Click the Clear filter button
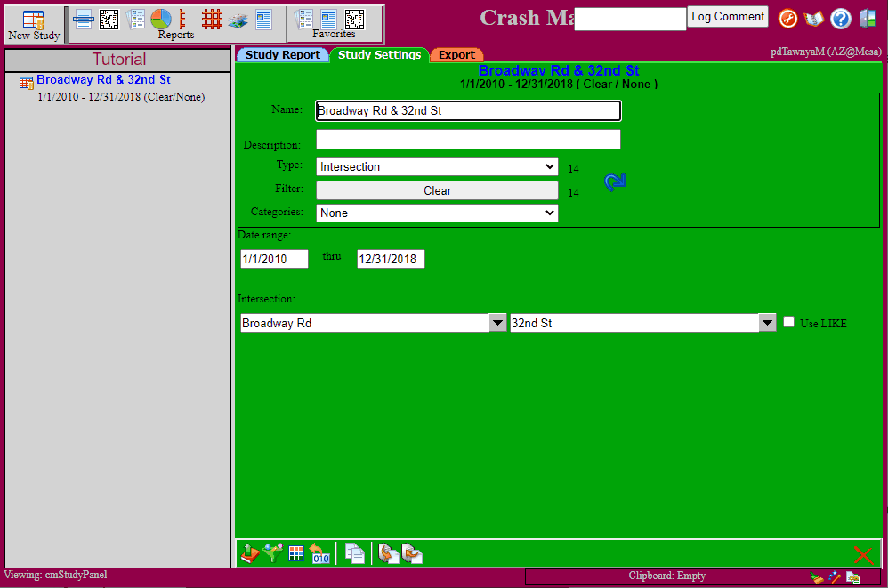 coord(437,190)
